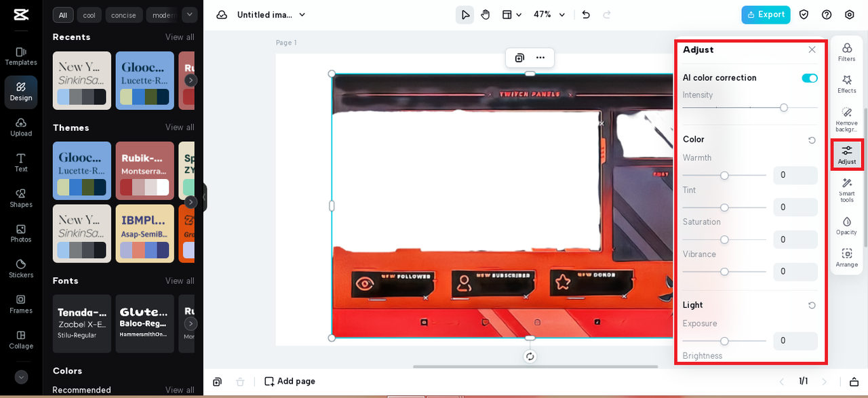View all Themes
This screenshot has height=398, width=868.
(x=180, y=127)
